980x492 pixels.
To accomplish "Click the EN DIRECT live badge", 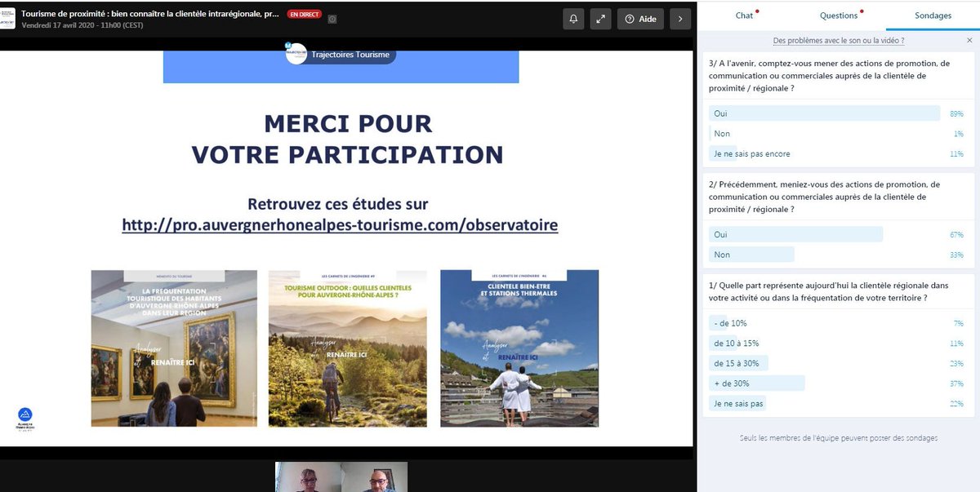I will [x=305, y=14].
